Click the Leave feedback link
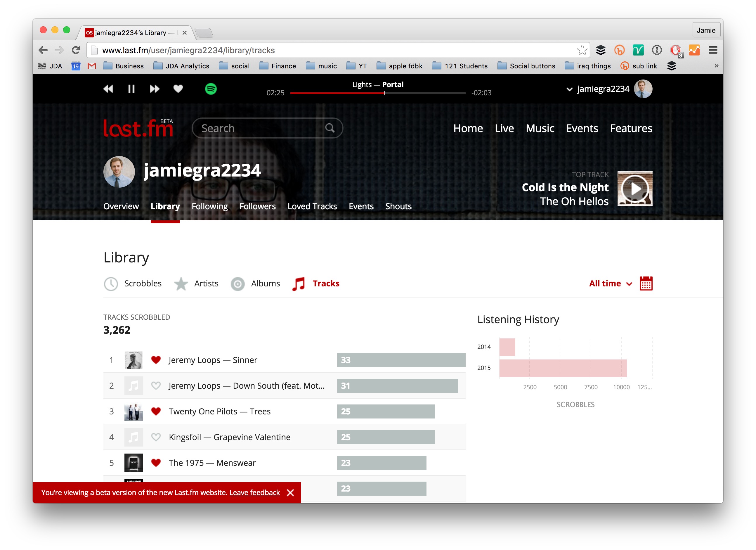 click(254, 493)
